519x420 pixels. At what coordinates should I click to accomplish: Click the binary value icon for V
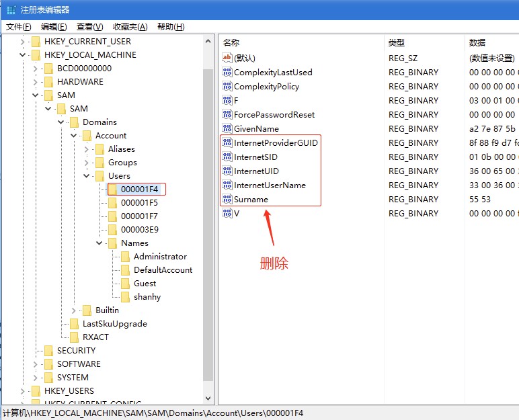point(227,213)
